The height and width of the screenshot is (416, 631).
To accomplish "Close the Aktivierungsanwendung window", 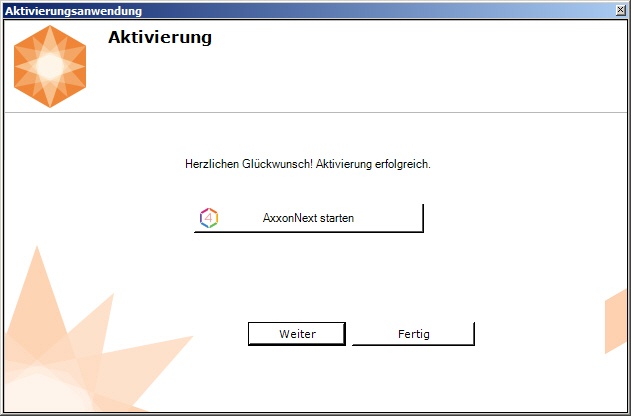I will (621, 10).
